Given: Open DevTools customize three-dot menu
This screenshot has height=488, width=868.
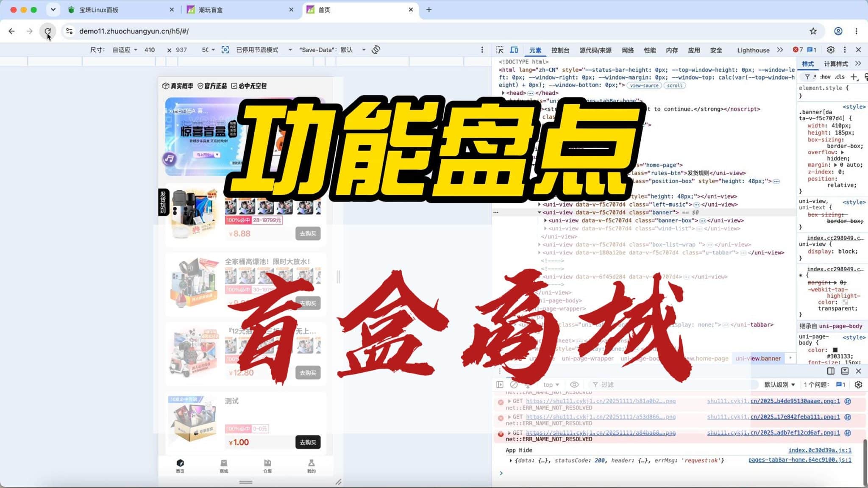Looking at the screenshot, I should 845,50.
